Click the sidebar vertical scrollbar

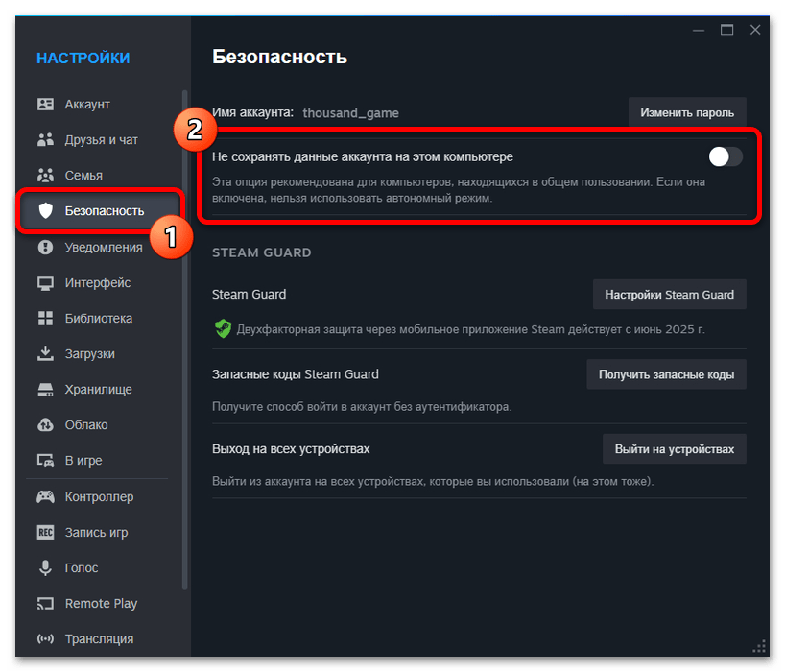tap(184, 336)
